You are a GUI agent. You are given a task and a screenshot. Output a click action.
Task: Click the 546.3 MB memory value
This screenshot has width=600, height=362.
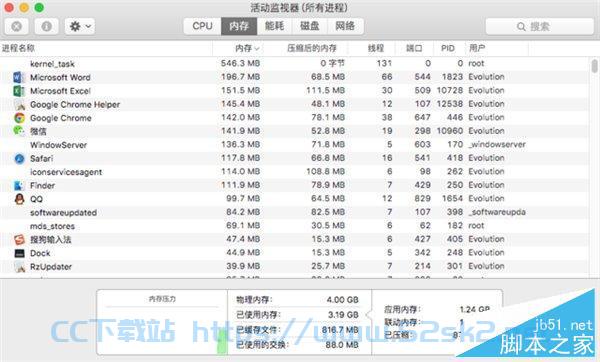[x=240, y=63]
